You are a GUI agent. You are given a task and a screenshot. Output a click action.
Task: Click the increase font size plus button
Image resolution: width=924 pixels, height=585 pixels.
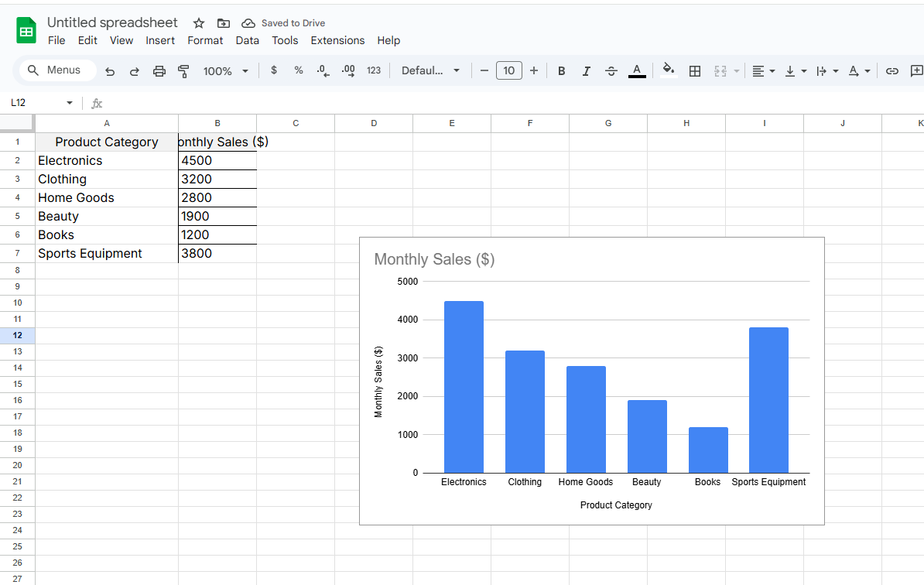[533, 71]
